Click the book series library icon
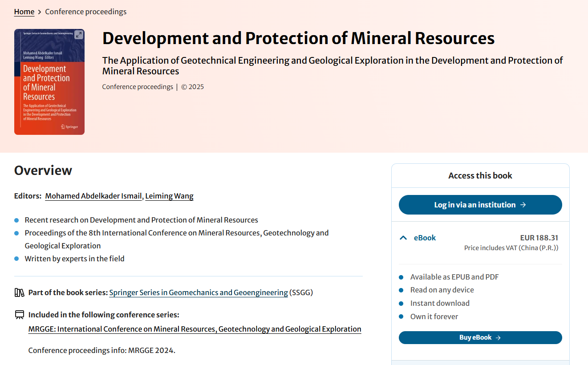Screen dimensions: 588x365 pos(19,292)
